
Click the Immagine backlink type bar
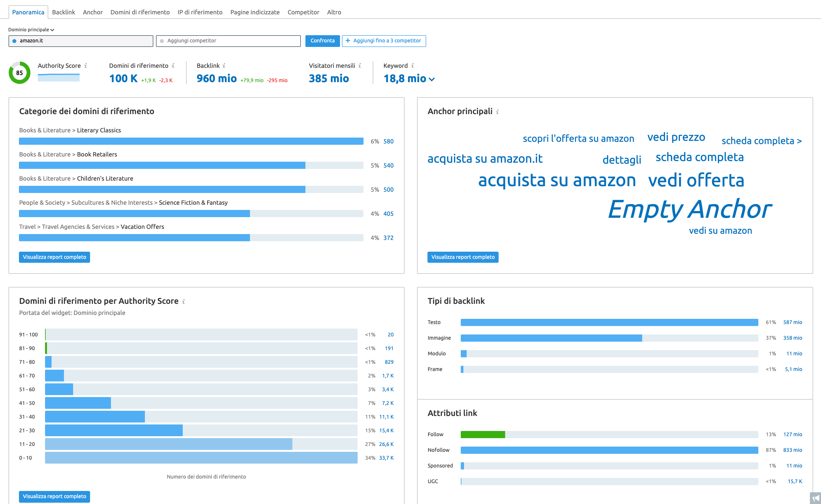coord(551,338)
